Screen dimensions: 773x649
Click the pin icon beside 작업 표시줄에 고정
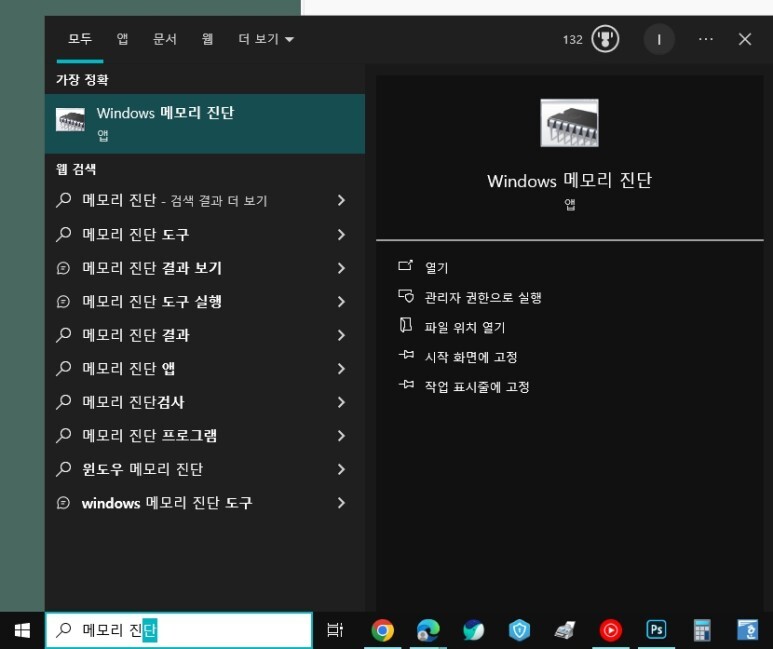tap(406, 384)
